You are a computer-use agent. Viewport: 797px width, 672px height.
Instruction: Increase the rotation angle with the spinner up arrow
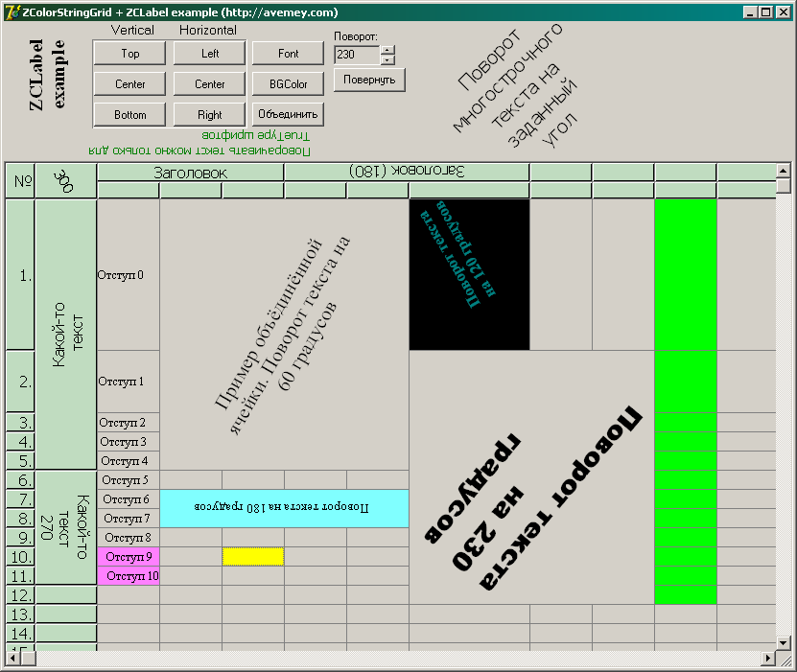pos(387,50)
